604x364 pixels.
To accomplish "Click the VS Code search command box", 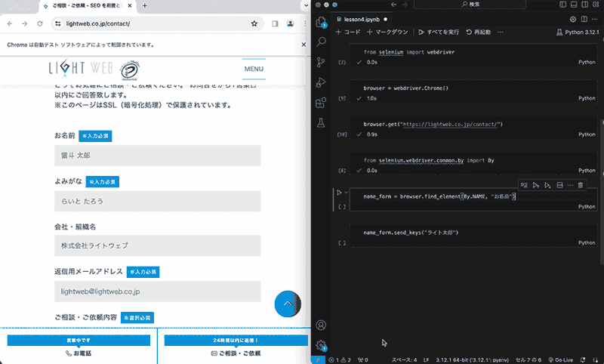I will pyautogui.click(x=470, y=5).
